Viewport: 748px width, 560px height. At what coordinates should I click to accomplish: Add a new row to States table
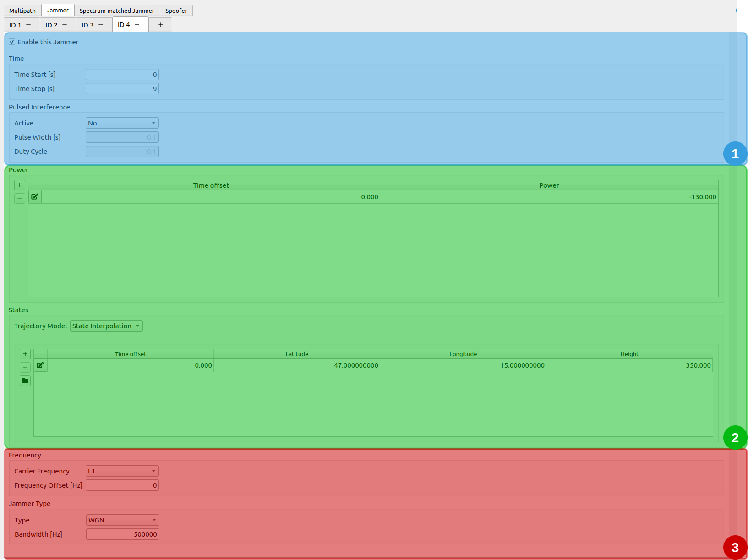point(25,354)
